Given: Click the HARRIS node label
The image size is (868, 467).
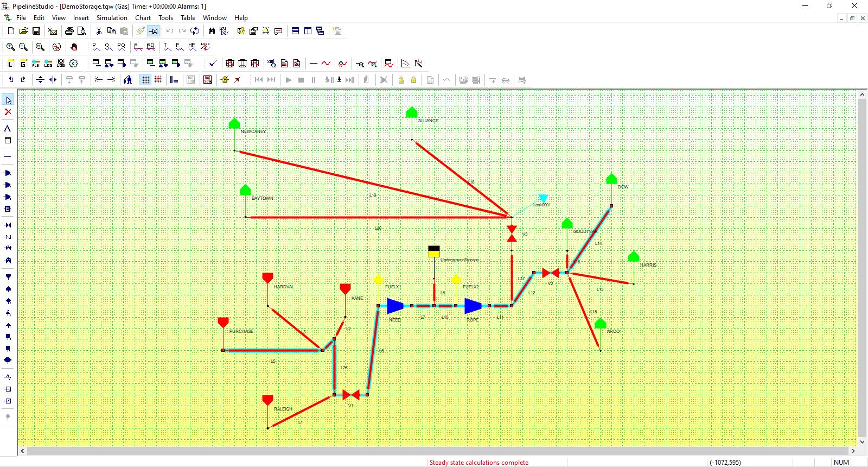Looking at the screenshot, I should [x=648, y=265].
